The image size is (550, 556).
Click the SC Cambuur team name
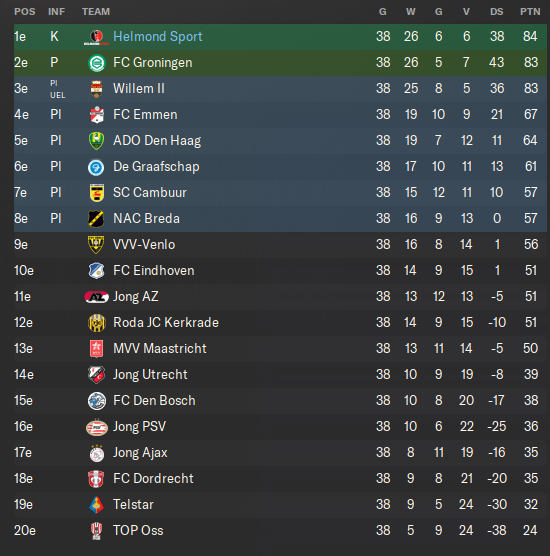point(150,193)
